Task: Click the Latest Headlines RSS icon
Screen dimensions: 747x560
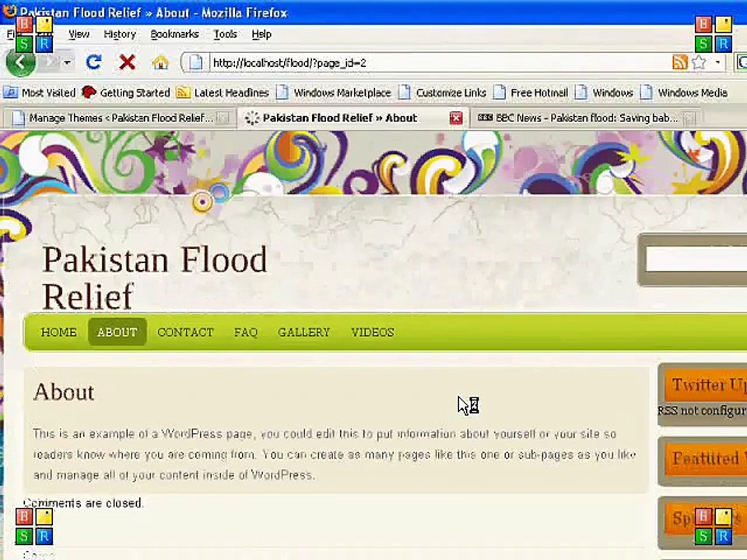Action: pyautogui.click(x=184, y=93)
